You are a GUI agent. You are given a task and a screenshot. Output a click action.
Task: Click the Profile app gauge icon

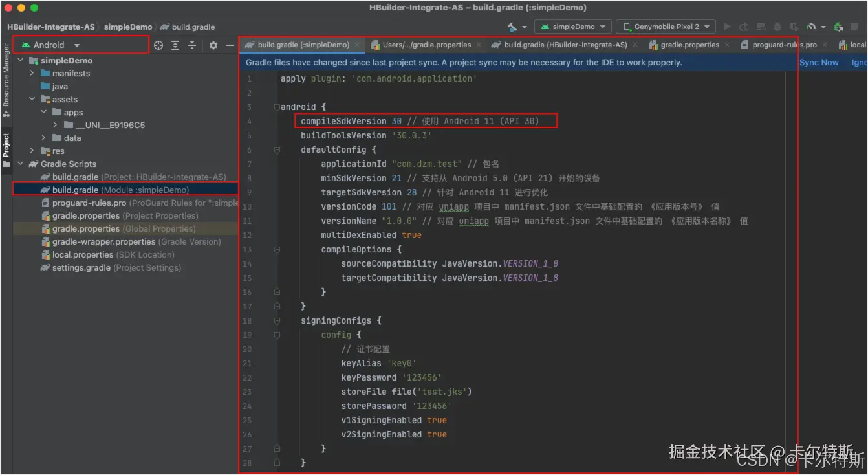[811, 27]
